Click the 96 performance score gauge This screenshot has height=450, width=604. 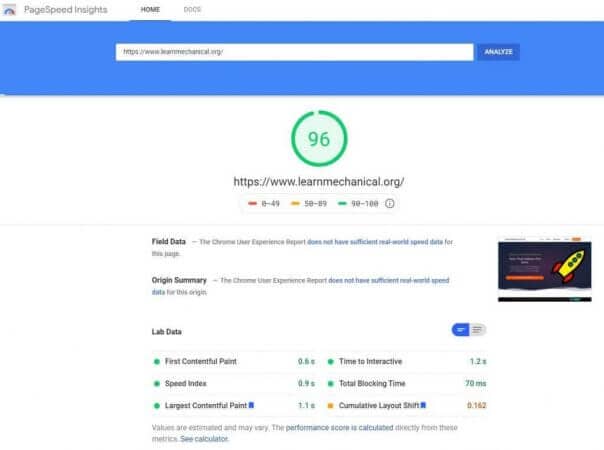319,139
